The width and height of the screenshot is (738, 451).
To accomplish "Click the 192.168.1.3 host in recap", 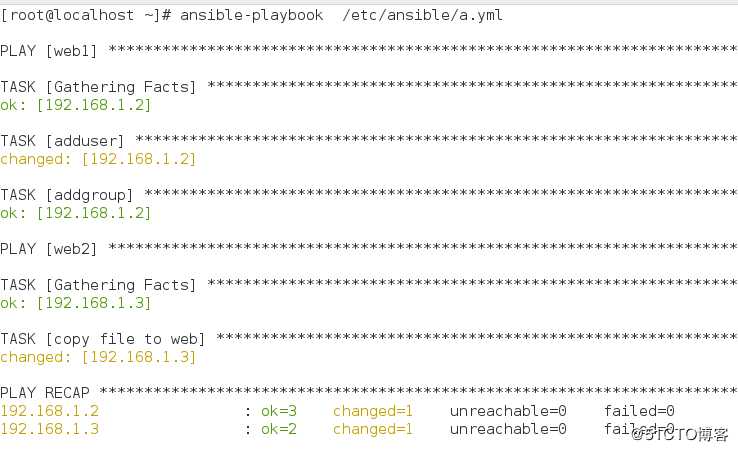I will [x=49, y=429].
